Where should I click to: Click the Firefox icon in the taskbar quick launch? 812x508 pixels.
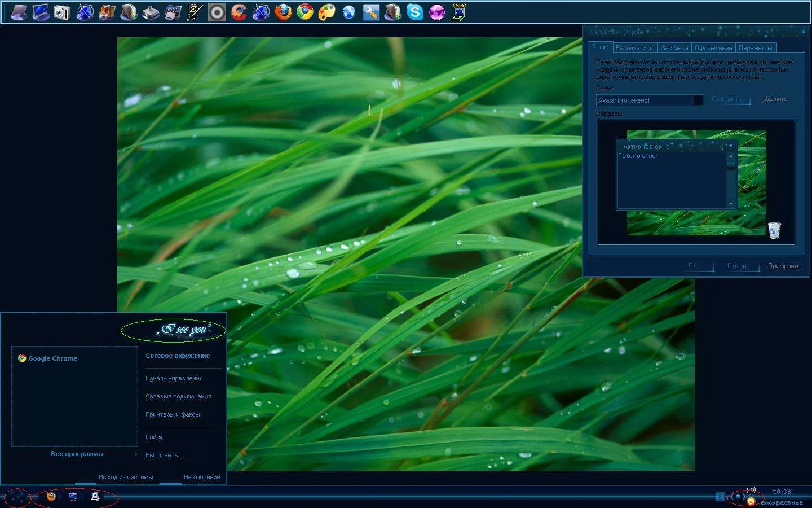(51, 497)
